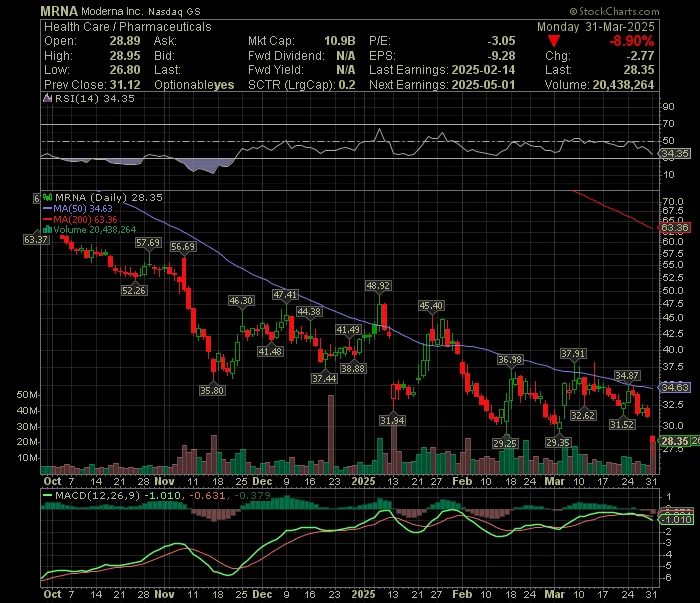The image size is (700, 603).
Task: Click the tallest December volume spike bar
Action: pos(331,434)
